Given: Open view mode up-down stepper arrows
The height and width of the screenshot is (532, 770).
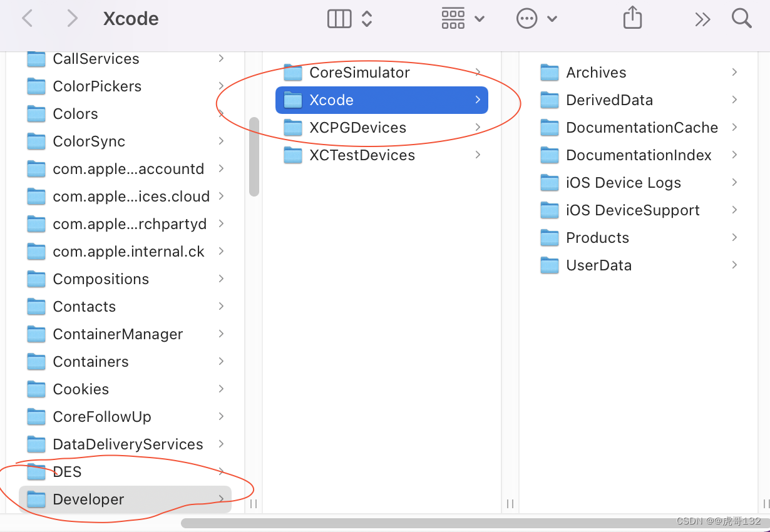Looking at the screenshot, I should (367, 19).
